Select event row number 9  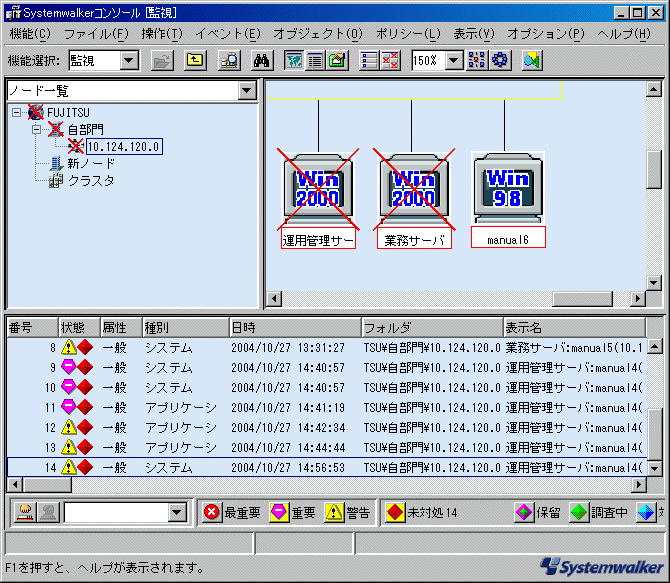[326, 368]
